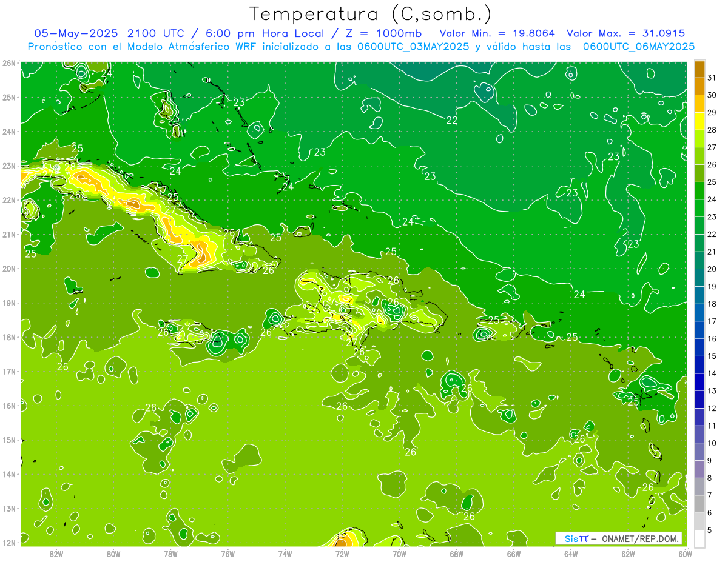Click the color scale value 31
This screenshot has height=562, width=728.
[712, 78]
